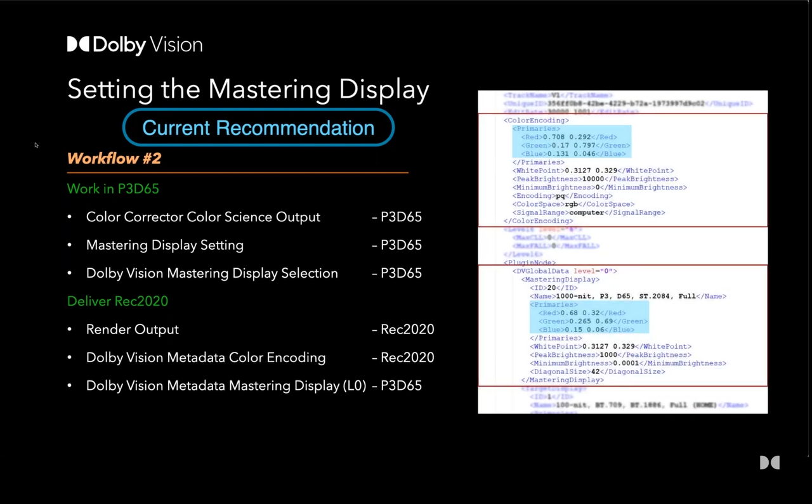Screen dimensions: 812x504
Task: Select the Color Corrector Color Science Output bullet
Action: pyautogui.click(x=203, y=217)
